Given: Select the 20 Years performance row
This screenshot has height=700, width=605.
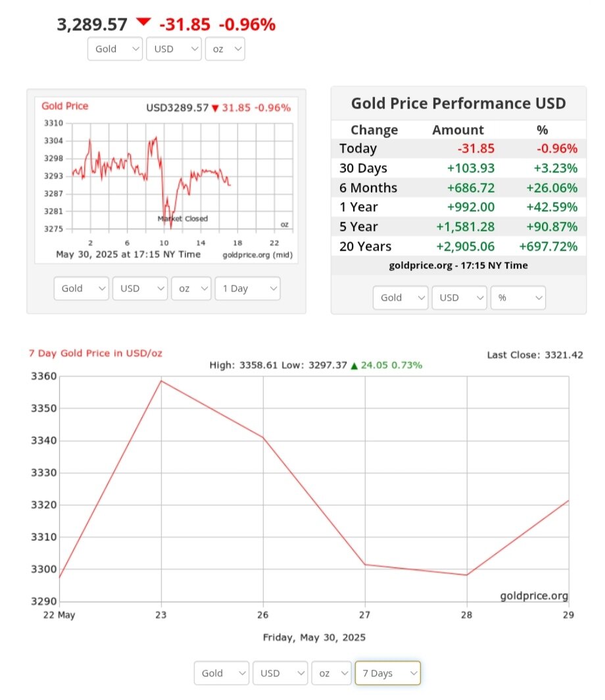Looking at the screenshot, I should (458, 247).
